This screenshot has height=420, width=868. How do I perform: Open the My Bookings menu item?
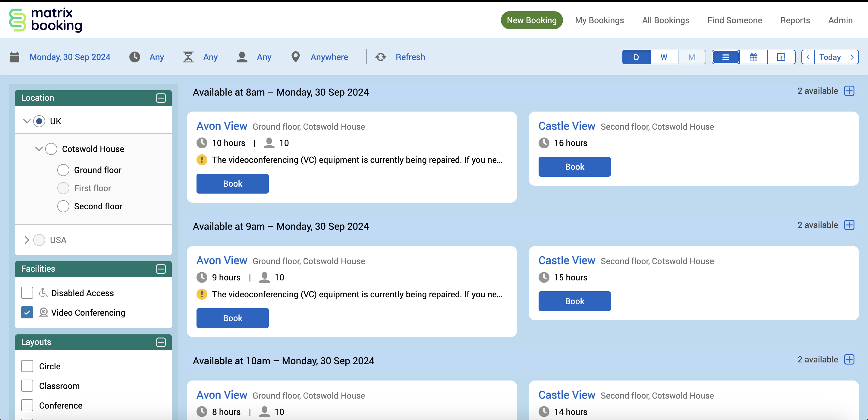click(599, 20)
